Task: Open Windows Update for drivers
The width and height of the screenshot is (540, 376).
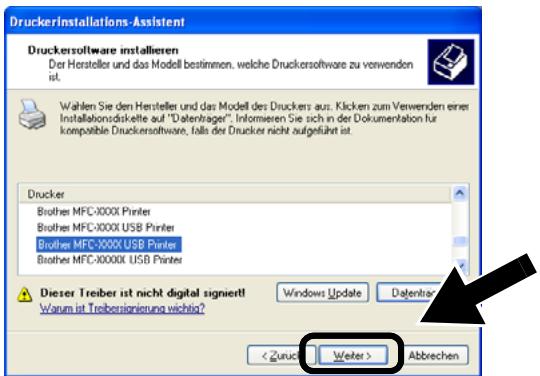Action: [x=322, y=293]
